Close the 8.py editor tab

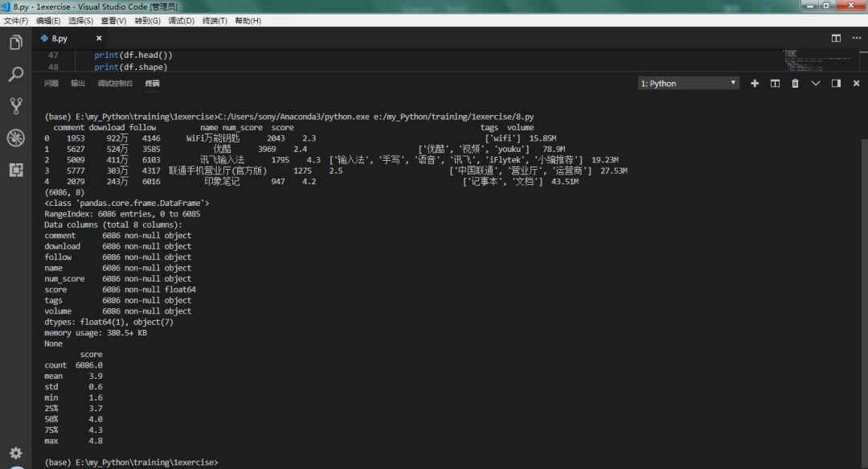click(x=99, y=39)
